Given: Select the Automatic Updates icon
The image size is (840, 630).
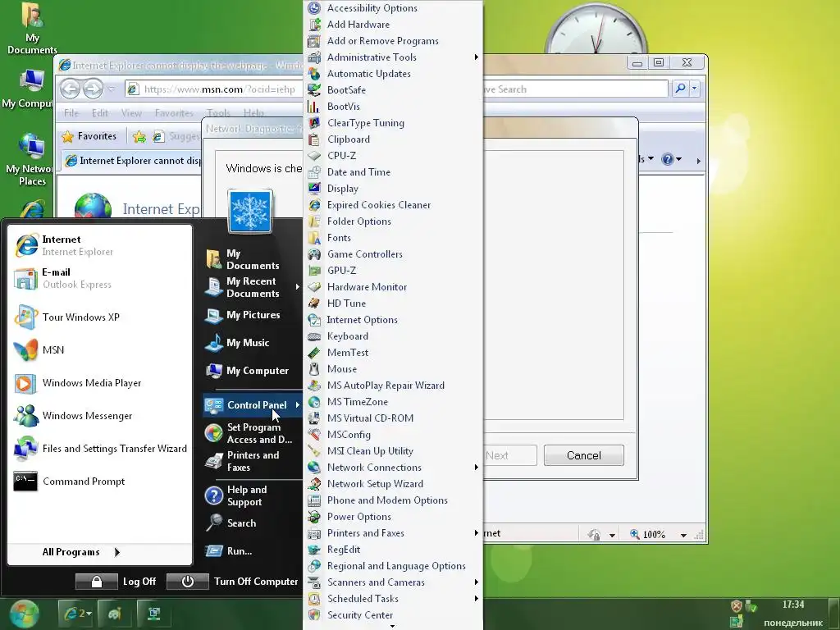Looking at the screenshot, I should click(x=314, y=74).
